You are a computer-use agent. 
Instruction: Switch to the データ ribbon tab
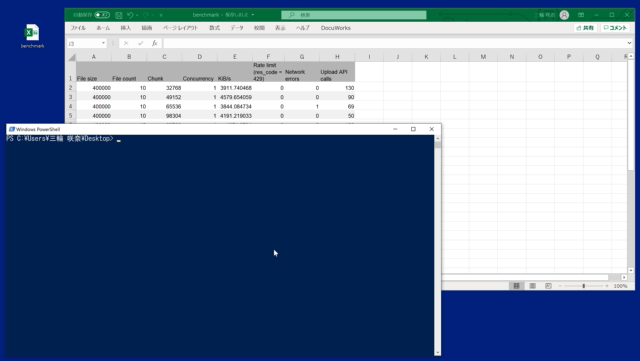click(237, 28)
